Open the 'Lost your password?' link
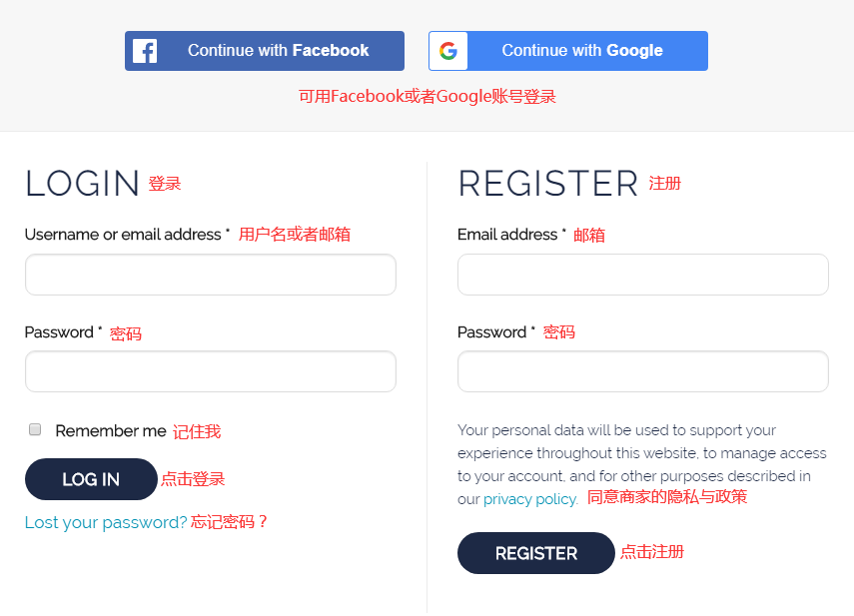The width and height of the screenshot is (854, 616). (x=106, y=522)
